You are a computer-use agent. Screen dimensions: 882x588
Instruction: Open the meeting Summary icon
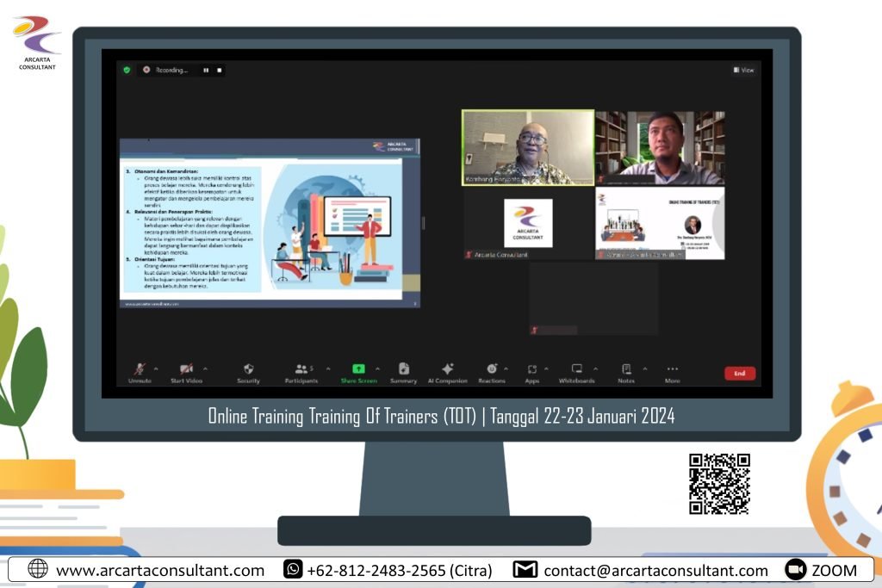click(403, 369)
